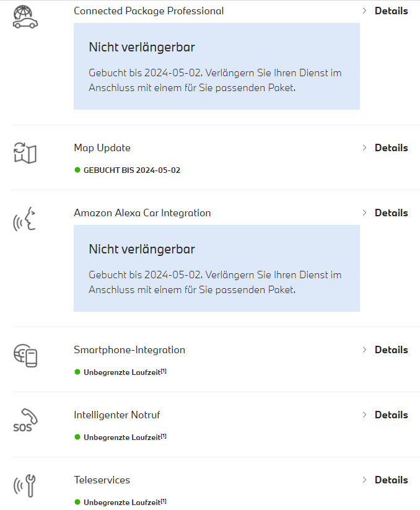Viewport: 420px width, 510px height.
Task: Expand Connected Package Professional details chevron
Action: (x=364, y=11)
